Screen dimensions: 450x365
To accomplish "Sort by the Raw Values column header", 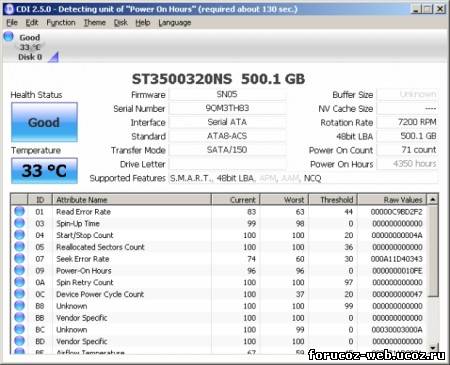I will tap(392, 200).
